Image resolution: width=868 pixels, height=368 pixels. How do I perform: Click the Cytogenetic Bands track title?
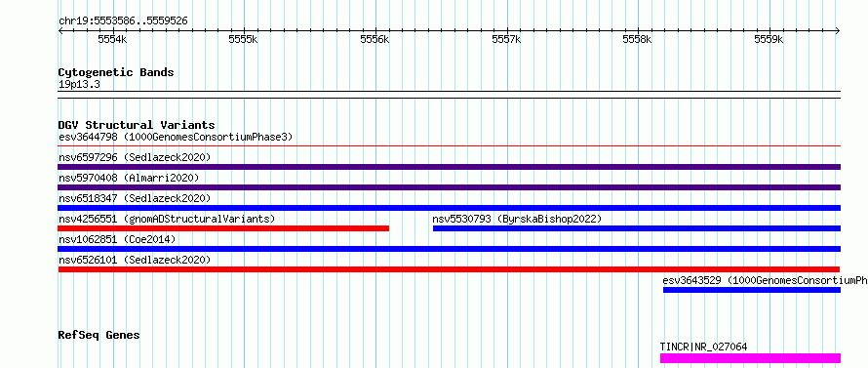pos(116,72)
